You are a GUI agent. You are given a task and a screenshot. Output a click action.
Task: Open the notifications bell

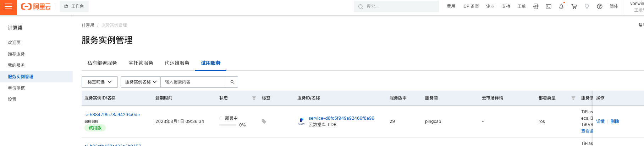[x=561, y=6]
